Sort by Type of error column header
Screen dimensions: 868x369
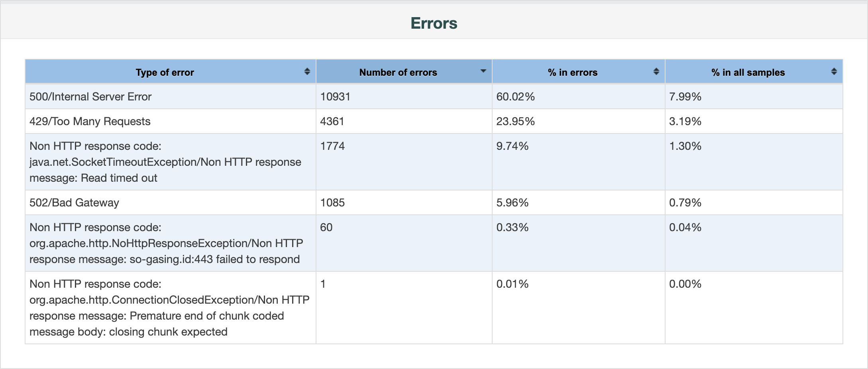pyautogui.click(x=171, y=72)
